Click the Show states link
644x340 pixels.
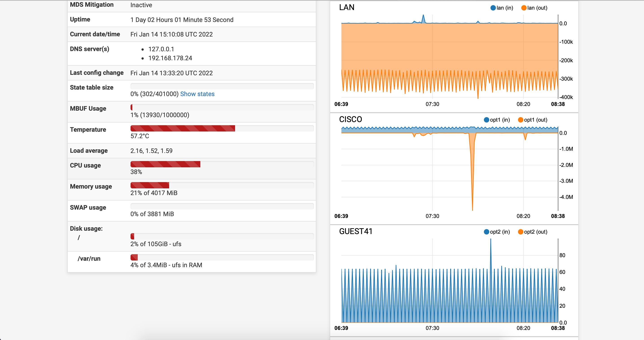[197, 94]
